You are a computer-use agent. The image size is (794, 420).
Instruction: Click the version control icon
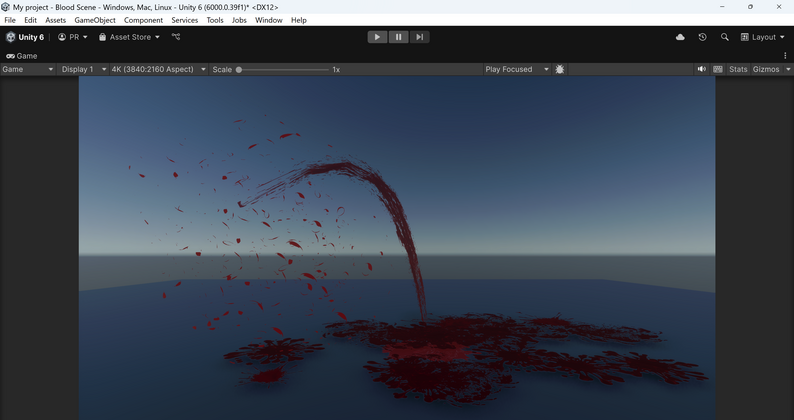pos(176,36)
